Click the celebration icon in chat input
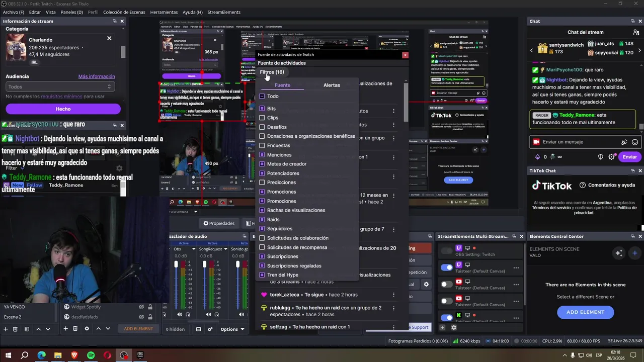The image size is (644, 362). coord(624,142)
